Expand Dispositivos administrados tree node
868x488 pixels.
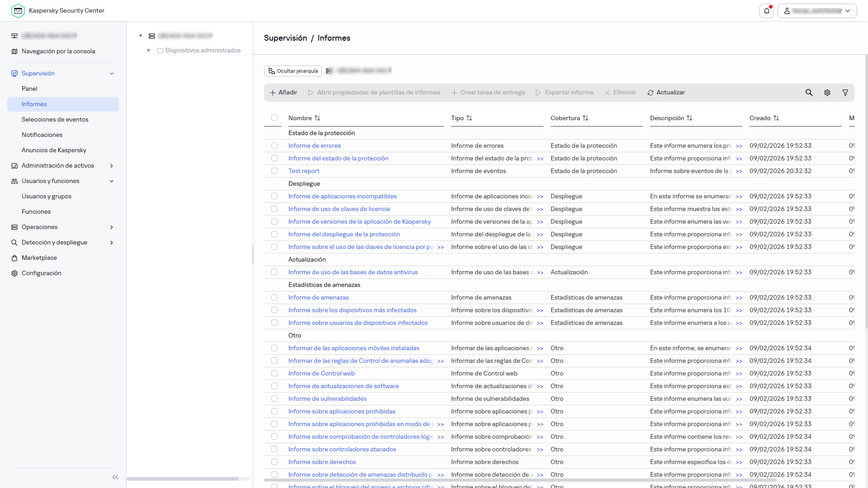148,50
